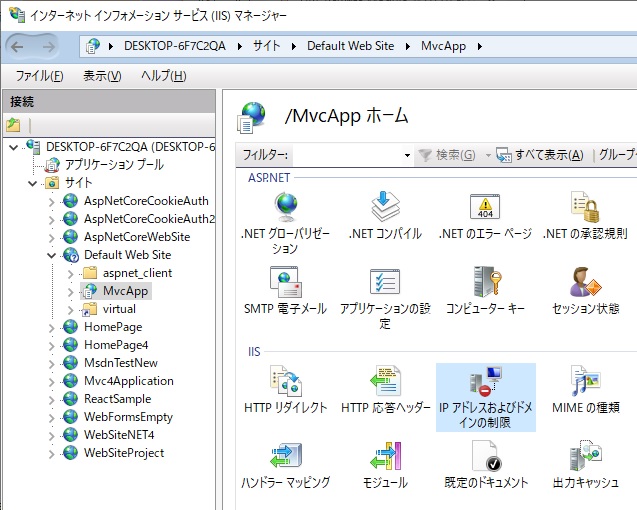
Task: Expand the HomePage site node
Action: pos(51,328)
